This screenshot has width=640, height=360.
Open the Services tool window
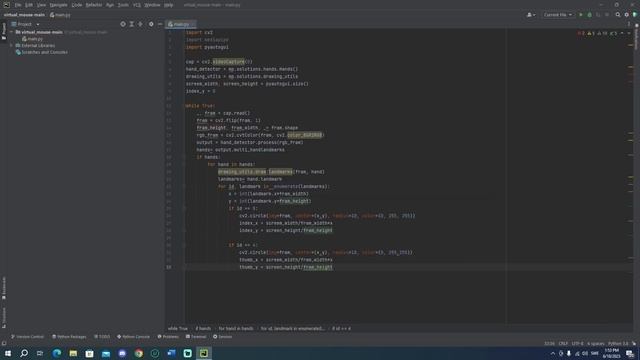(222, 337)
